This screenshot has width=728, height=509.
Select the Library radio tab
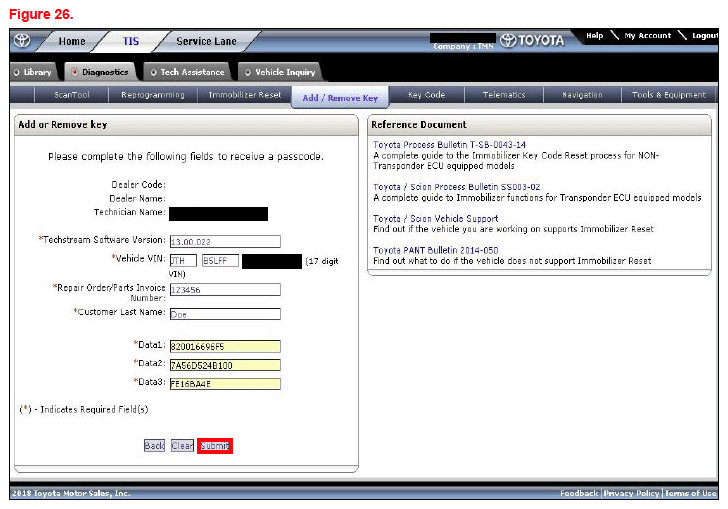pyautogui.click(x=33, y=72)
